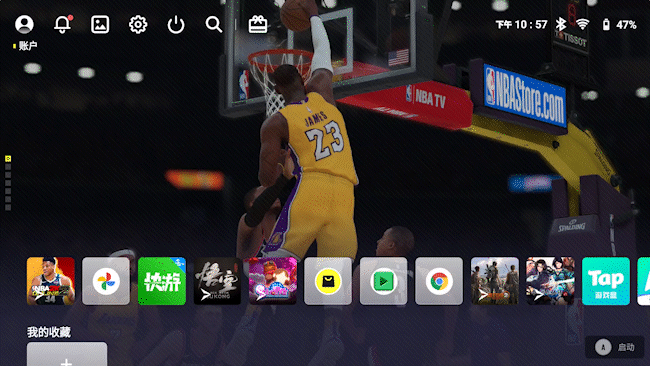
Task: Launch the Wukong game tile
Action: coord(217,281)
